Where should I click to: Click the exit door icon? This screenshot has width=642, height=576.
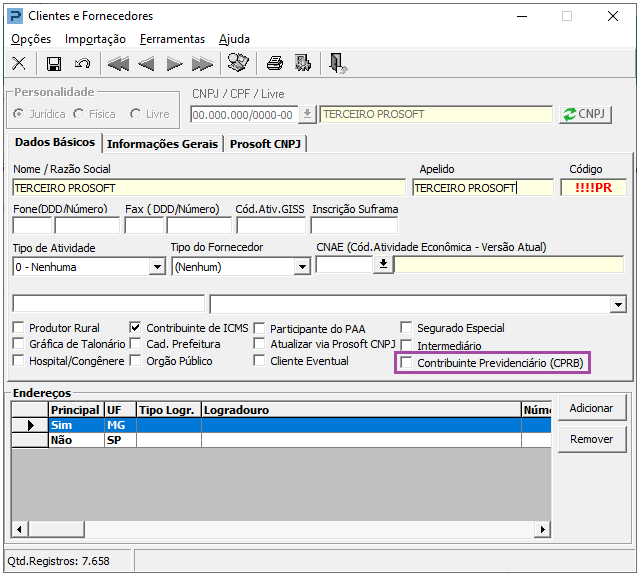tap(337, 64)
